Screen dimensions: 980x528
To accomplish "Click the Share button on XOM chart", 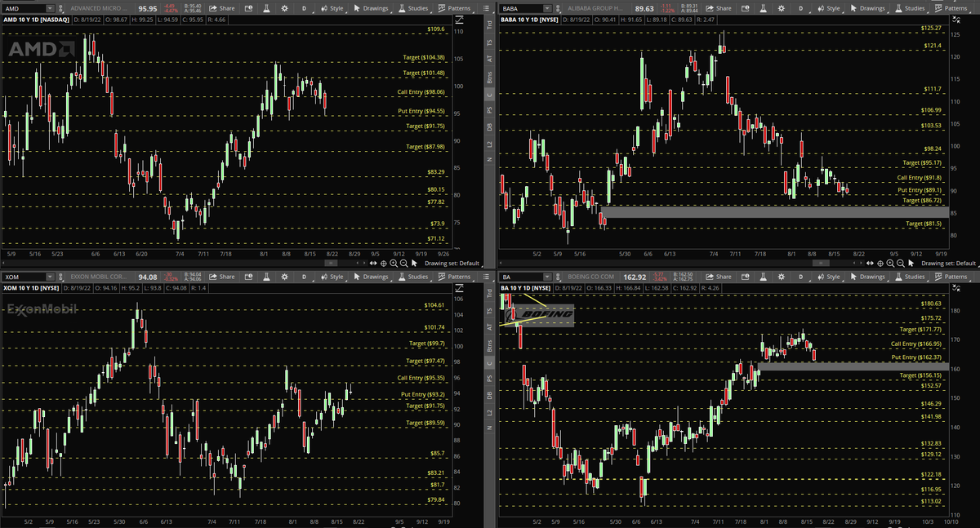I will (221, 277).
